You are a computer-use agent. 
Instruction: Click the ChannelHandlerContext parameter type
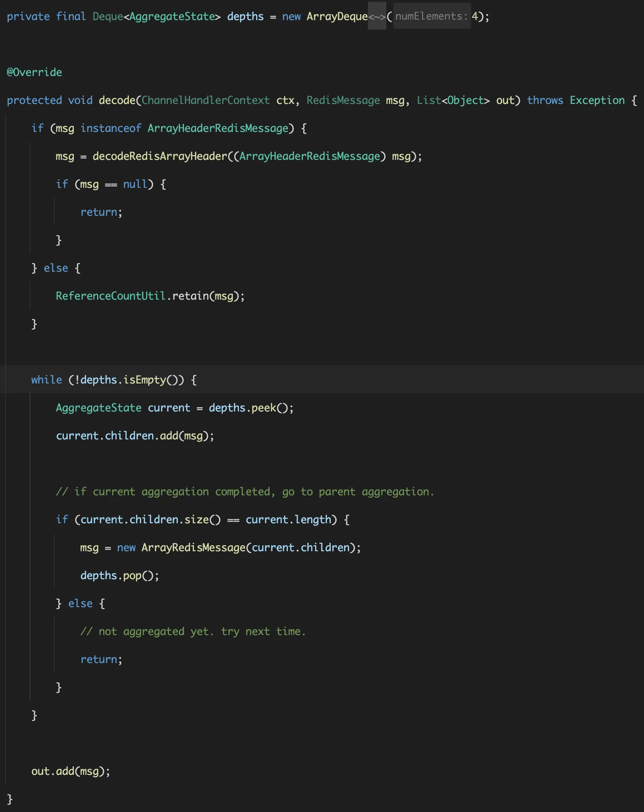pyautogui.click(x=206, y=100)
